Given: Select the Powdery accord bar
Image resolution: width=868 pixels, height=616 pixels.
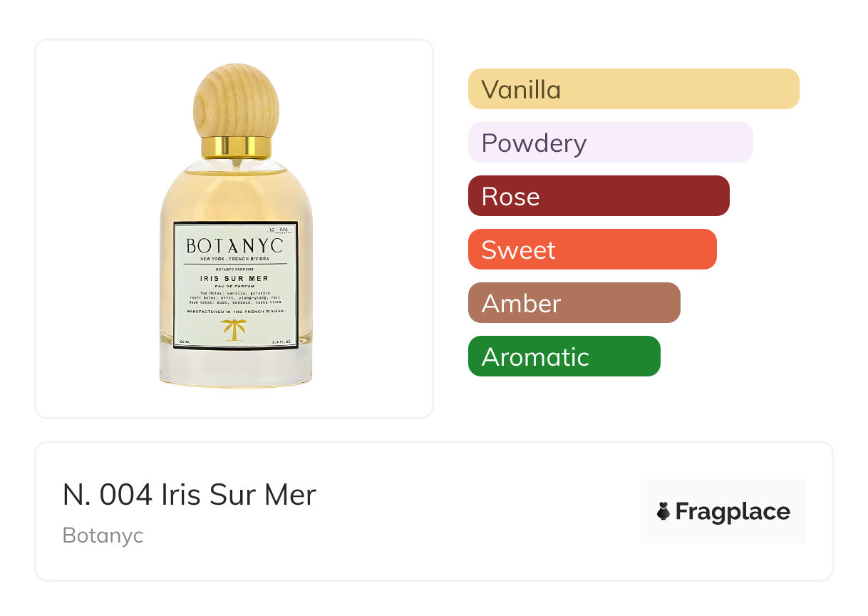Looking at the screenshot, I should [x=610, y=143].
